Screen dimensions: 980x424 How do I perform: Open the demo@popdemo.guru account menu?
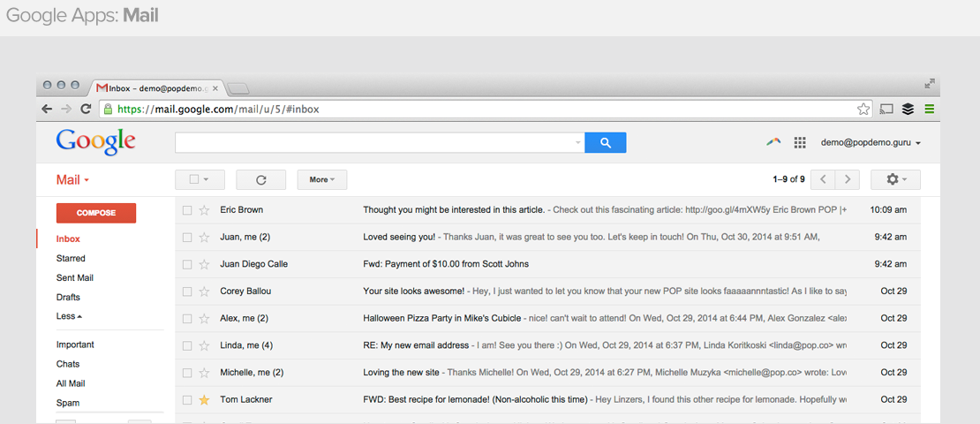point(871,143)
